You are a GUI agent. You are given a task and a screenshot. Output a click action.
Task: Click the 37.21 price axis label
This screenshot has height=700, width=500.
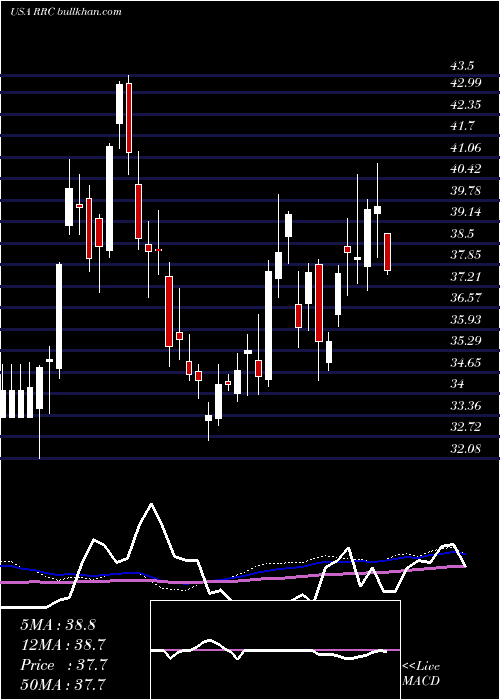pyautogui.click(x=466, y=277)
